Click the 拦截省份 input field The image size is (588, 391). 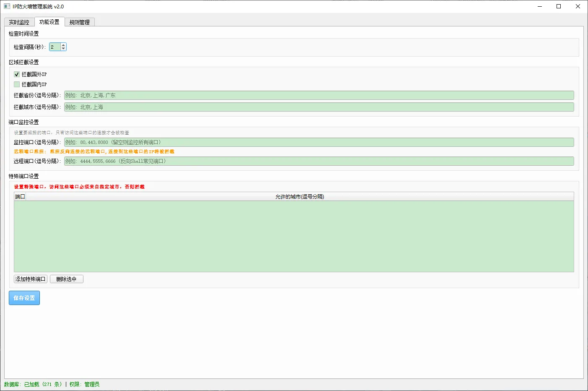coord(319,95)
